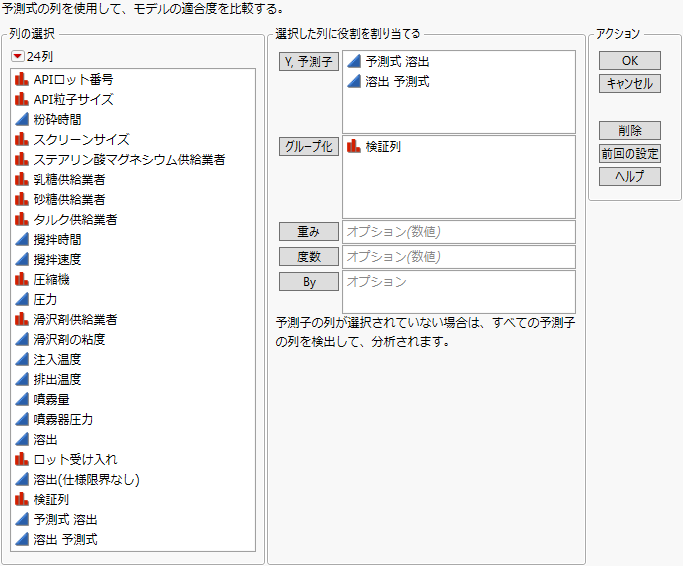The height and width of the screenshot is (566, 683).
Task: Select 圧力 in column list
Action: (45, 299)
